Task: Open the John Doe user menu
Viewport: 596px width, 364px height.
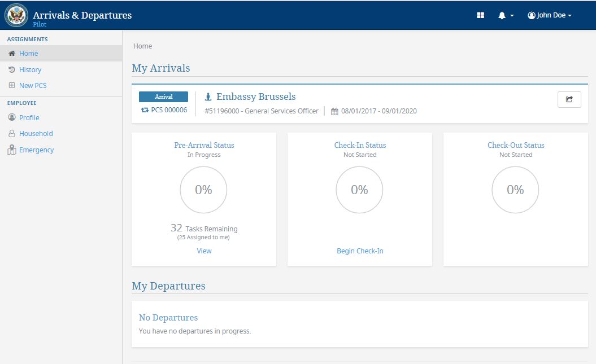Action: click(x=550, y=15)
